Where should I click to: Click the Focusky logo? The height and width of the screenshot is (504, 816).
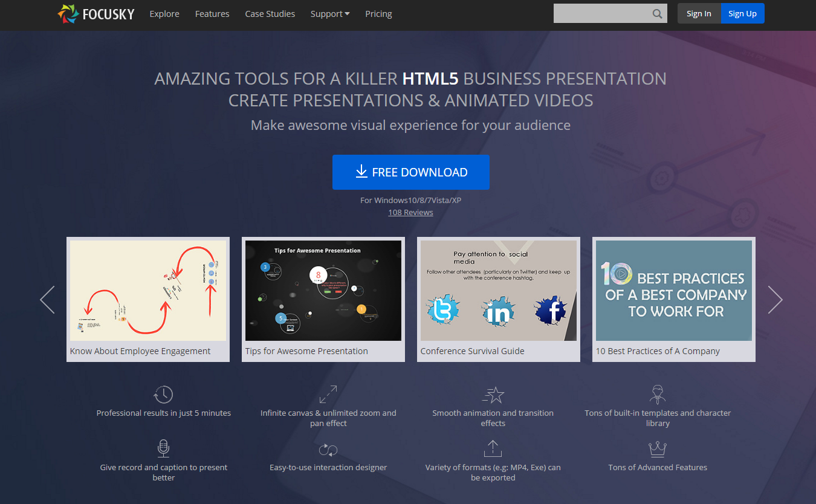coord(96,13)
